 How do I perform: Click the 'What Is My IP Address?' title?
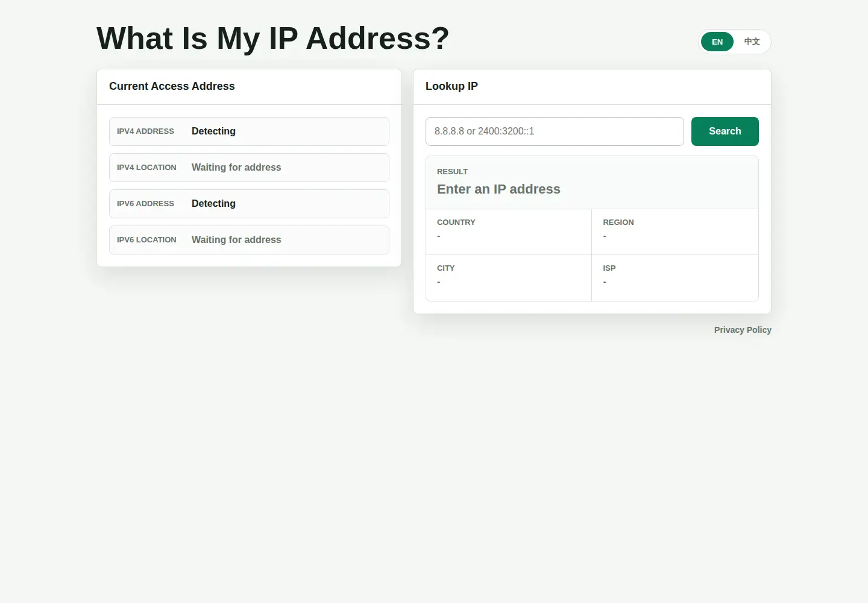click(x=273, y=39)
